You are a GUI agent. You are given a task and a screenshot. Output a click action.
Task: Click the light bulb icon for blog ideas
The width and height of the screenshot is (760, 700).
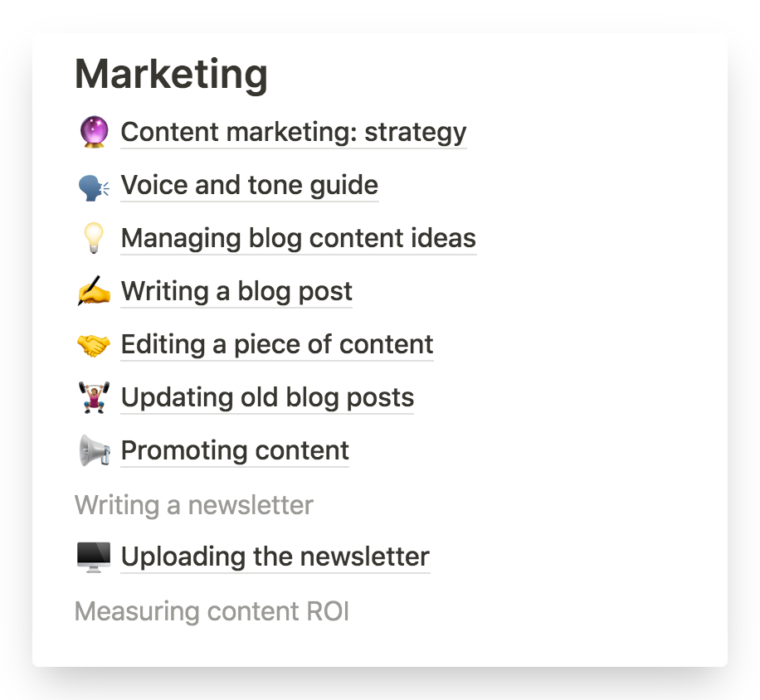tap(94, 238)
